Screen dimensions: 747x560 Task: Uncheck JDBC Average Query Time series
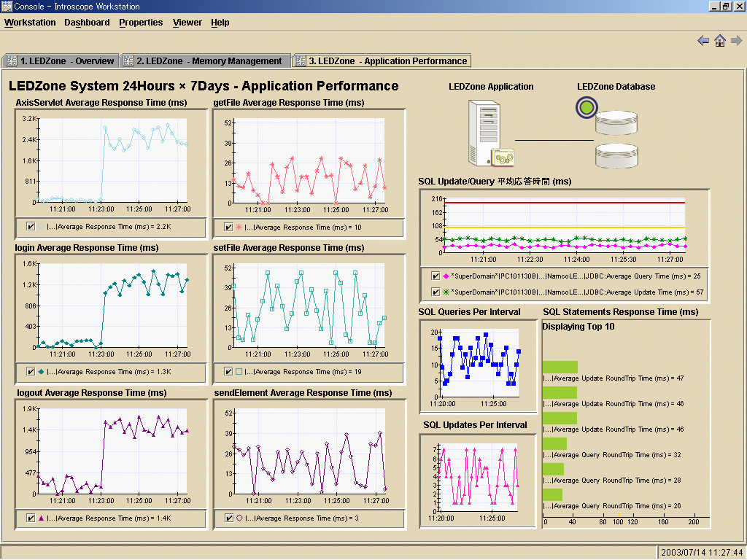click(436, 276)
